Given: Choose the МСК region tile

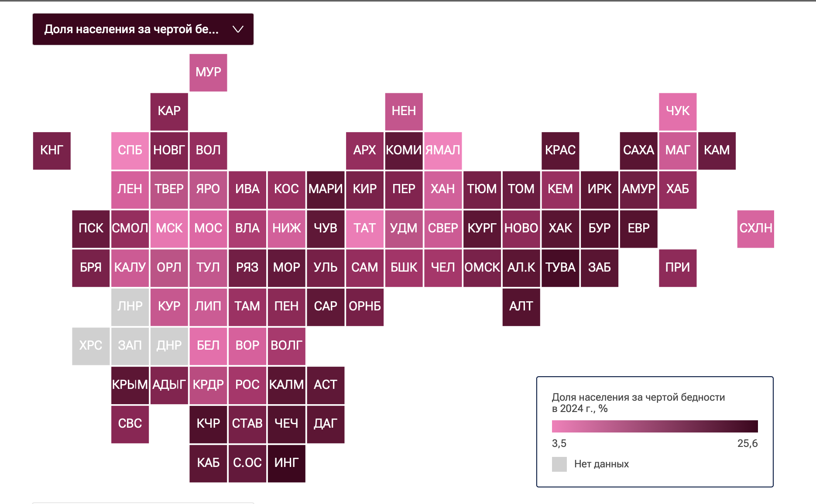Looking at the screenshot, I should 169,228.
